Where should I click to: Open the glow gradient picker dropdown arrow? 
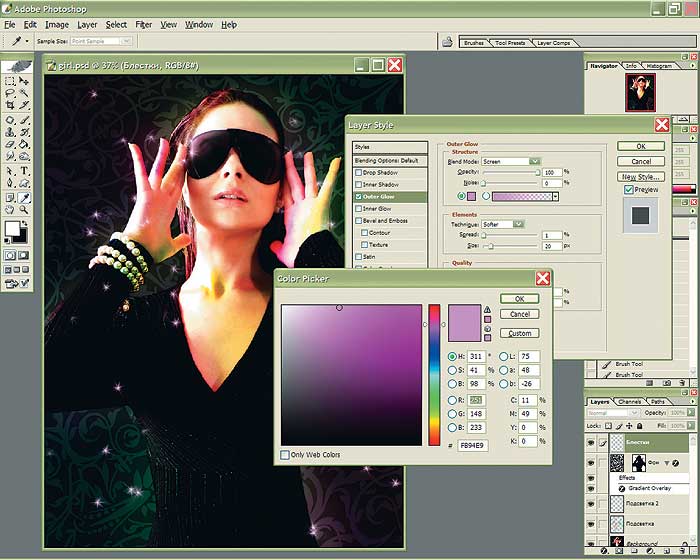pyautogui.click(x=555, y=196)
